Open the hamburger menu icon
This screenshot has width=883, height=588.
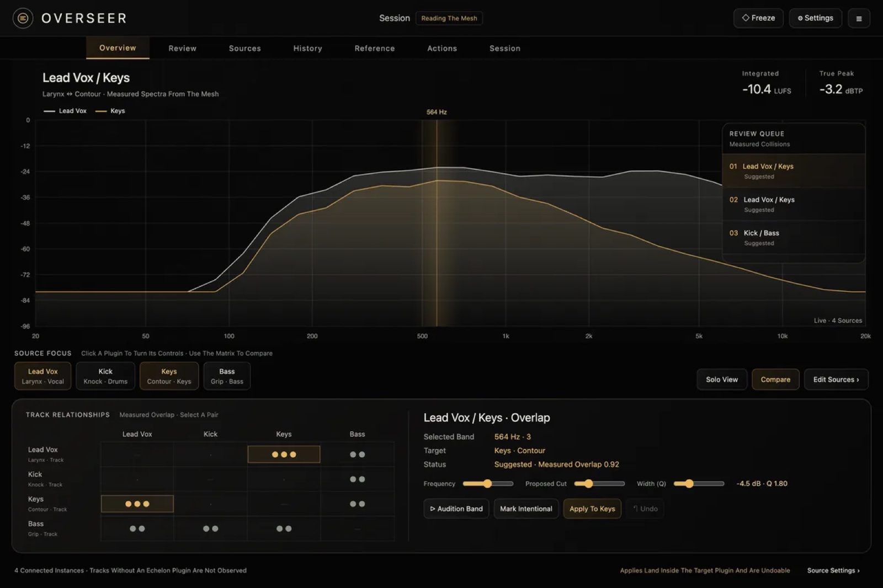click(x=859, y=18)
